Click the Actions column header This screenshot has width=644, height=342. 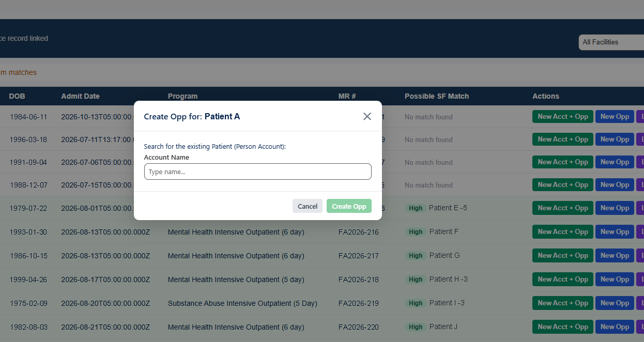(546, 96)
